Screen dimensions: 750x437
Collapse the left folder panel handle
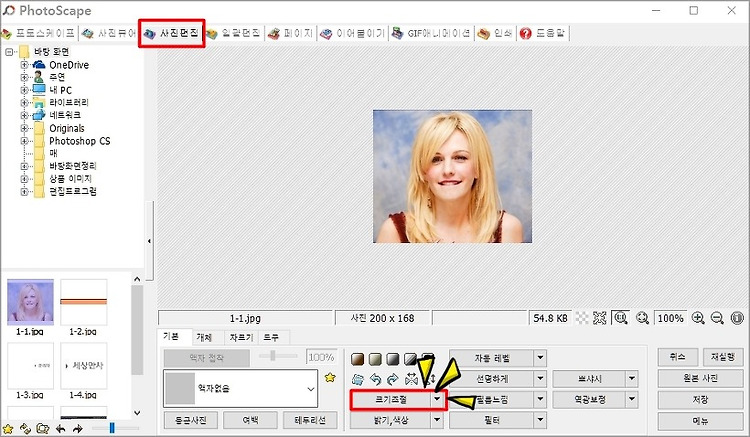tap(149, 241)
